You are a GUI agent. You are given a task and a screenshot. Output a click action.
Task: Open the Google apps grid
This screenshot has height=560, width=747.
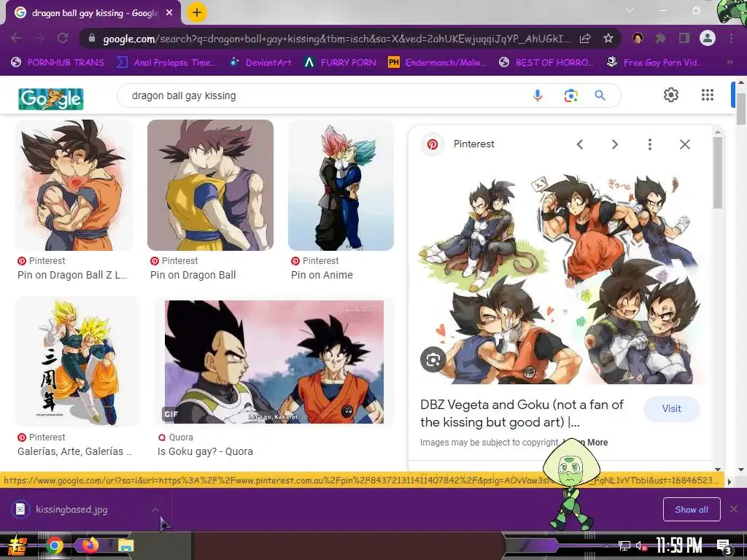[708, 95]
